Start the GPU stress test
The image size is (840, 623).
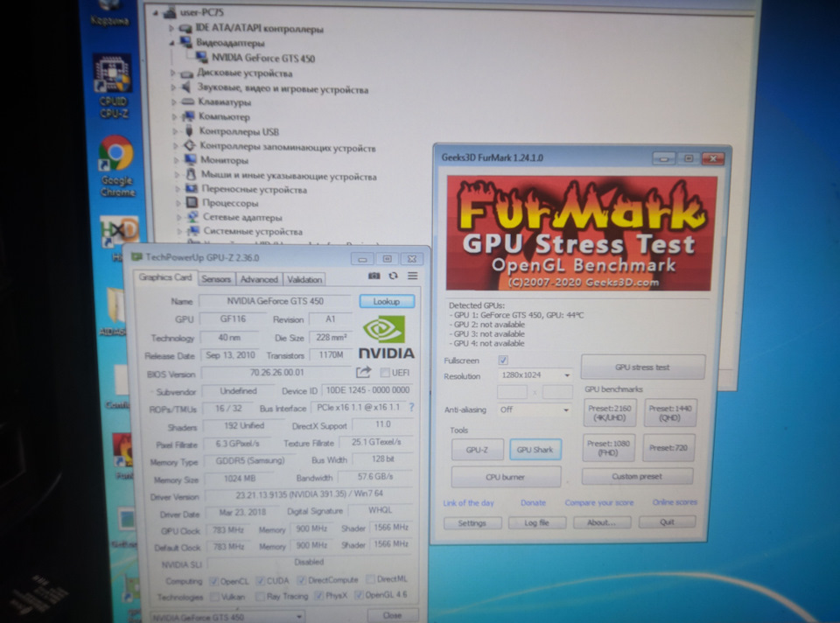click(x=643, y=367)
